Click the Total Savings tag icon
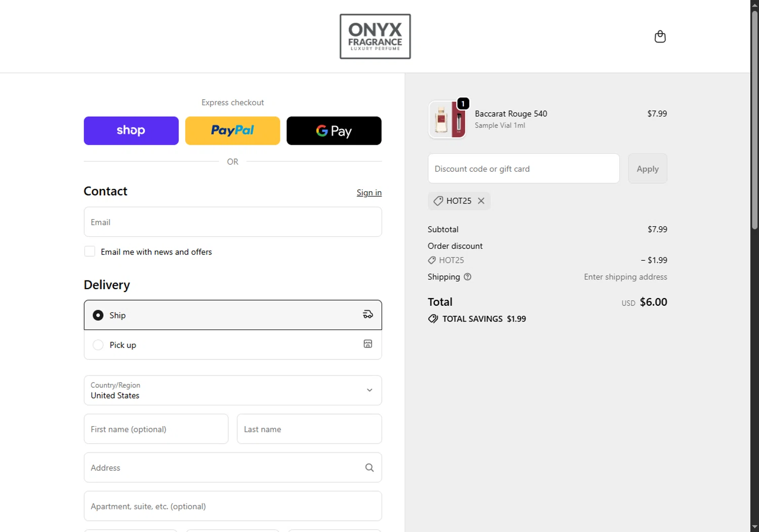Viewport: 759px width, 532px height. [x=433, y=319]
